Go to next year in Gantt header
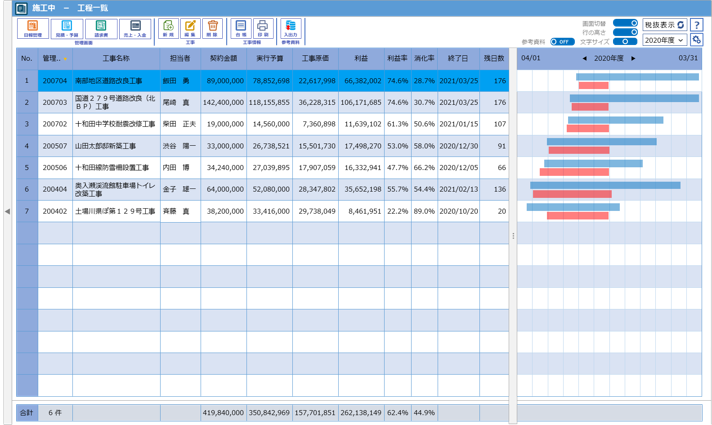 (633, 59)
